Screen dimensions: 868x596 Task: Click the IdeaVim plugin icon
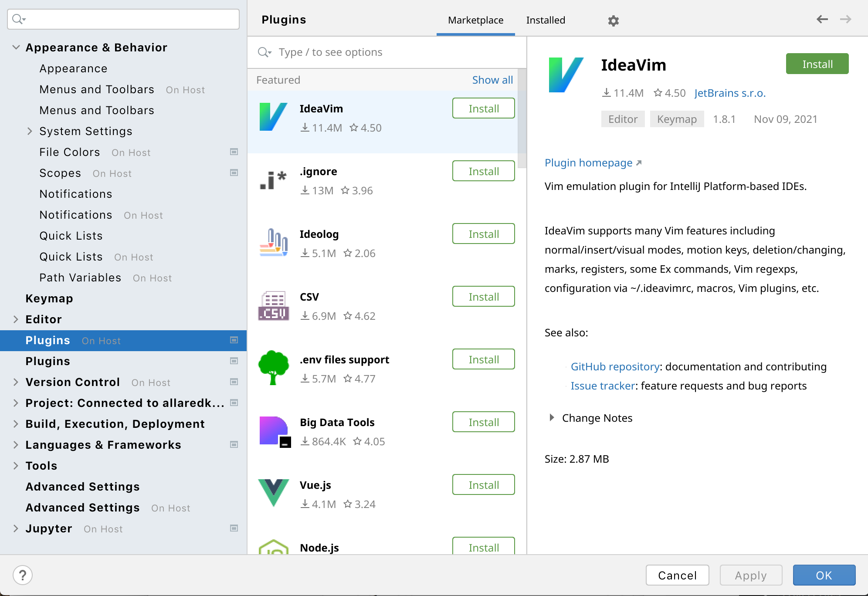[x=273, y=117]
